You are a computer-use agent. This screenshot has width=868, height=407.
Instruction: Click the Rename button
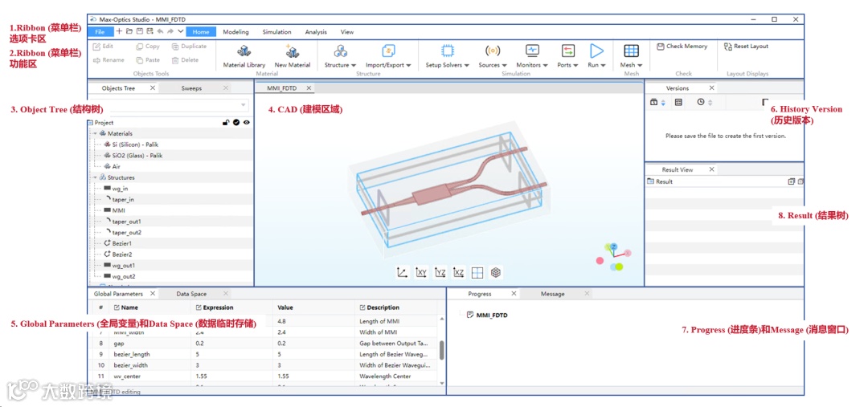click(x=108, y=59)
